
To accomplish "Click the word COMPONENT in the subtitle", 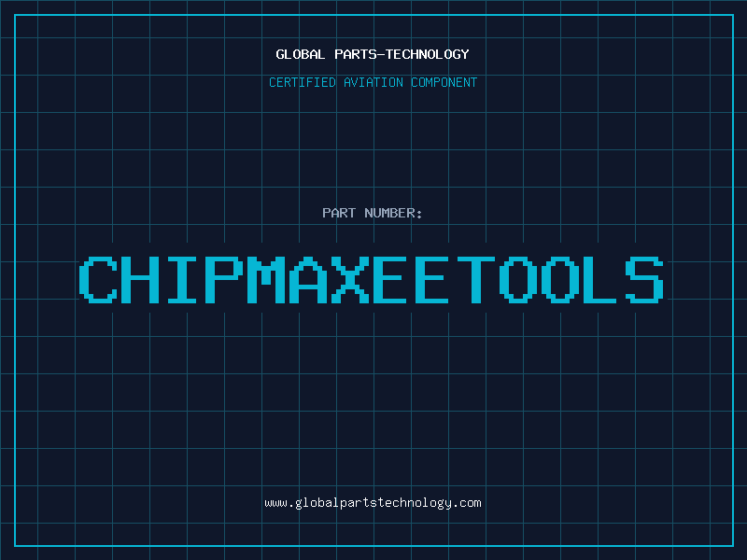I will (444, 82).
